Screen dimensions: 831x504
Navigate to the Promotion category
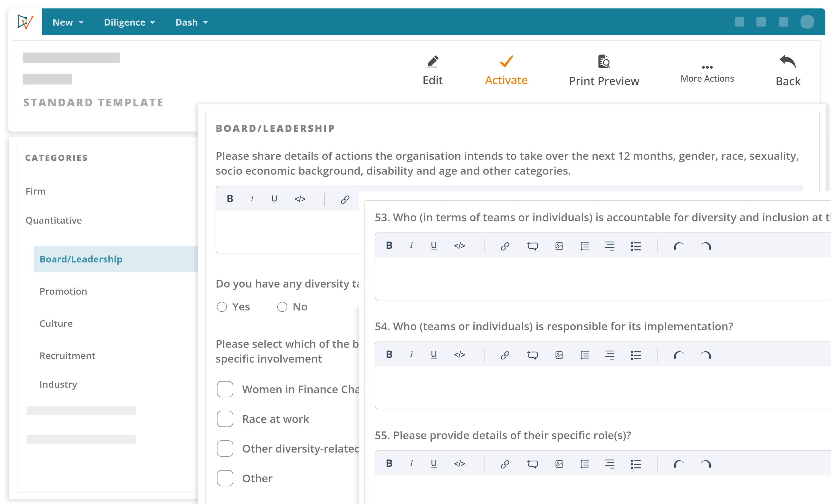(63, 291)
